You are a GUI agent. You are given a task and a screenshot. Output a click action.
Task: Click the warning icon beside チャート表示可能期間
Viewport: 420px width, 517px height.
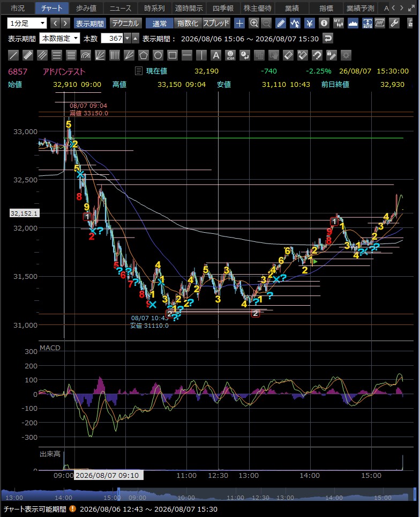[x=72, y=509]
